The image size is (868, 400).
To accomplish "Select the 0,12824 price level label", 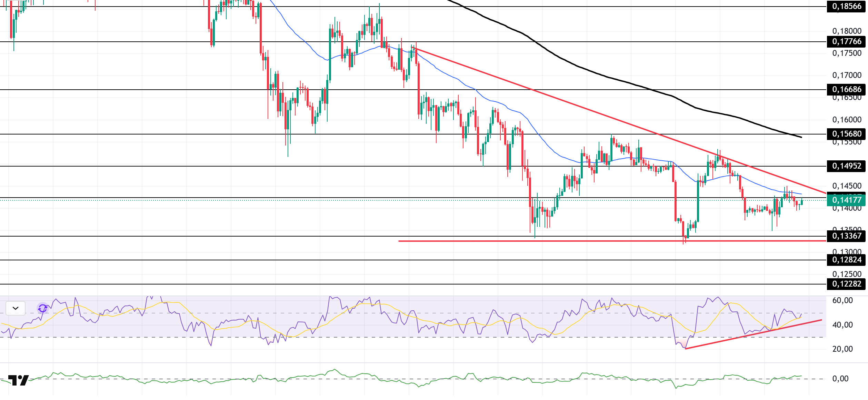I will coord(847,260).
